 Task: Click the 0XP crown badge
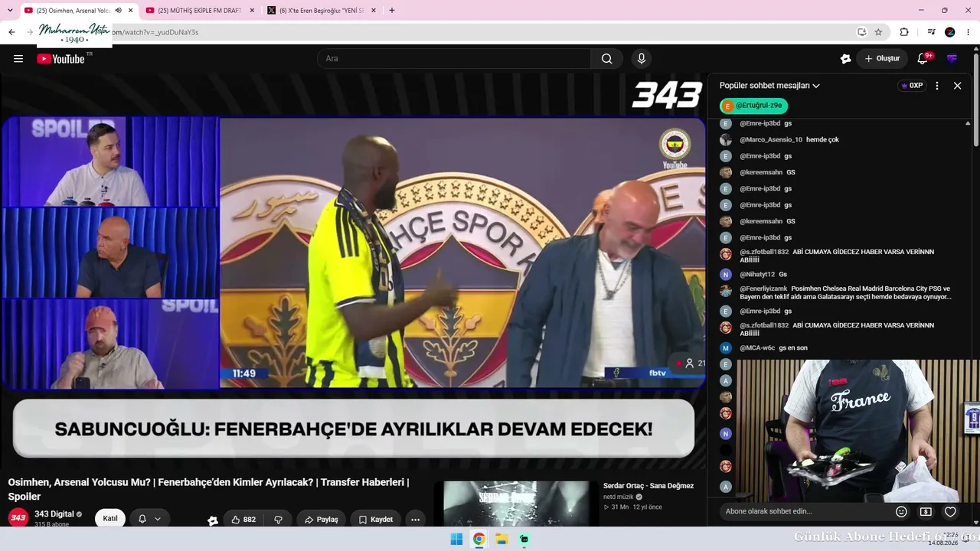[x=912, y=86]
